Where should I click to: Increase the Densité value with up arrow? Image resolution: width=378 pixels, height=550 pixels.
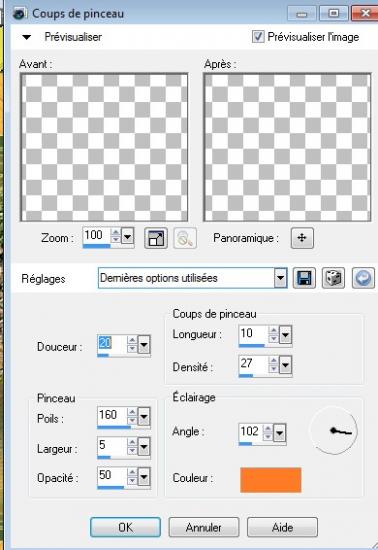pyautogui.click(x=274, y=360)
